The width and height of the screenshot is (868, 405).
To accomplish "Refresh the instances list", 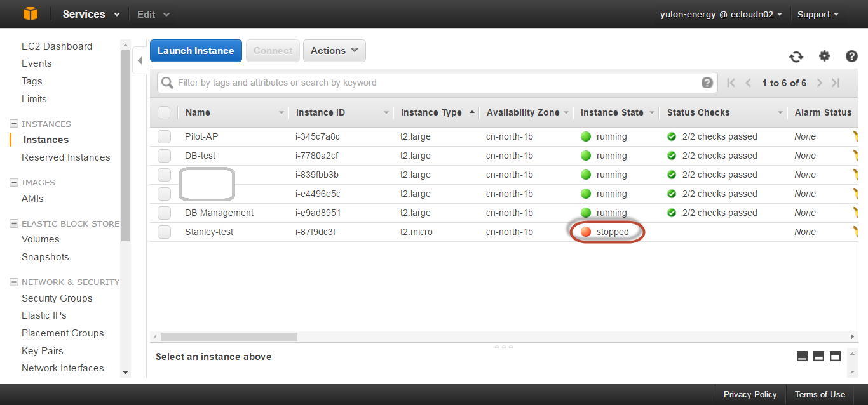I will pyautogui.click(x=796, y=56).
